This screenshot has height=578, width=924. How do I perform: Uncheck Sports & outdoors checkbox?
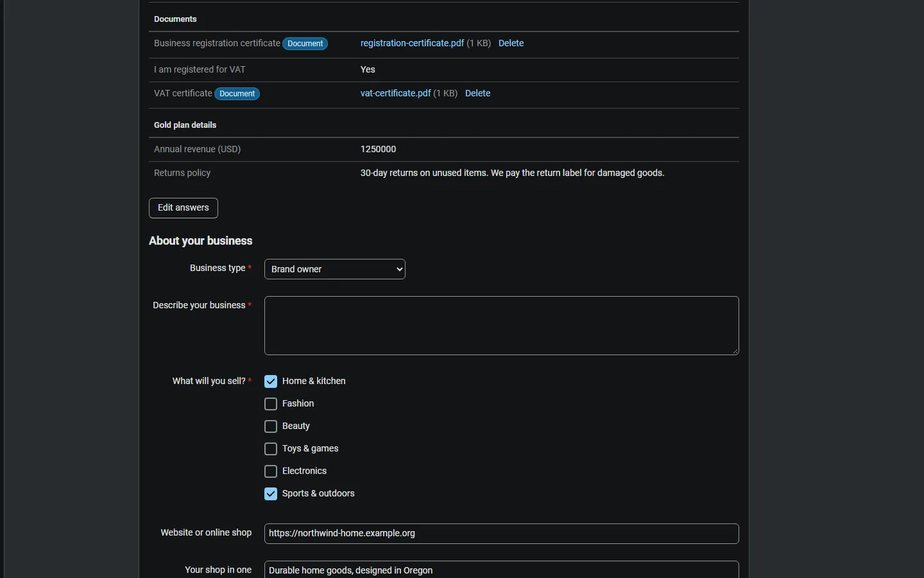[x=271, y=494]
